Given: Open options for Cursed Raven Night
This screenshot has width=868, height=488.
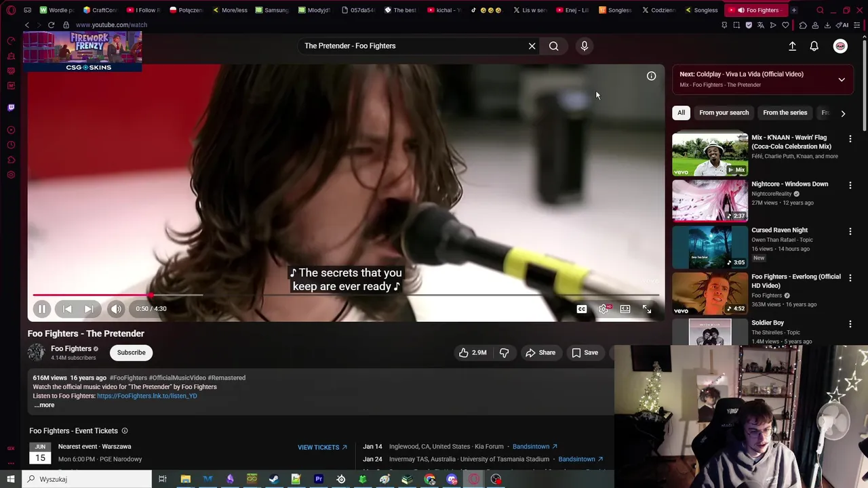Looking at the screenshot, I should click(850, 231).
